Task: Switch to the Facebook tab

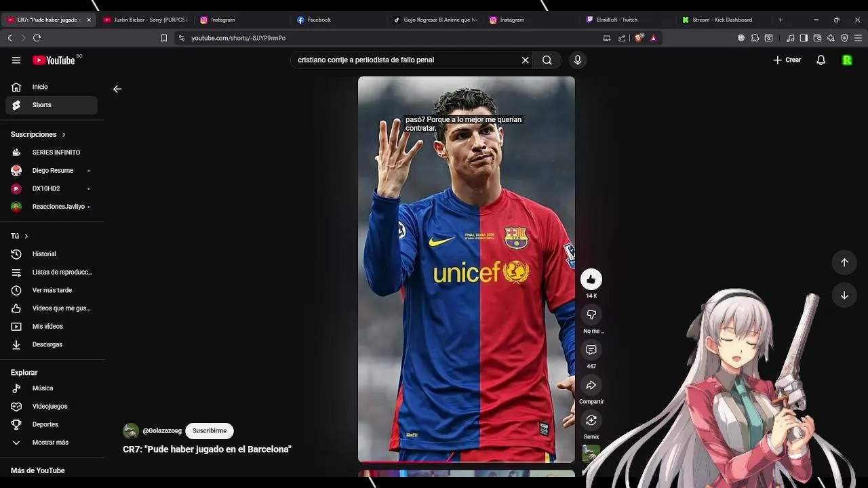Action: coord(339,20)
